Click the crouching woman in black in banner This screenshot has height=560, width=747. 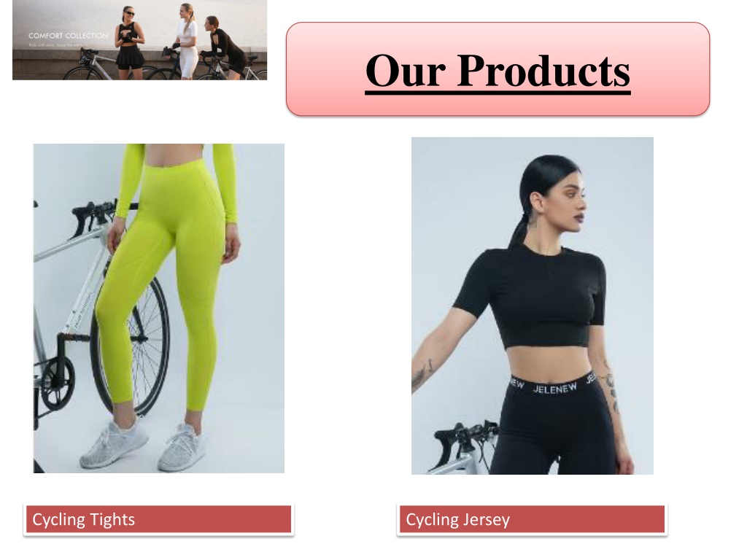click(225, 47)
